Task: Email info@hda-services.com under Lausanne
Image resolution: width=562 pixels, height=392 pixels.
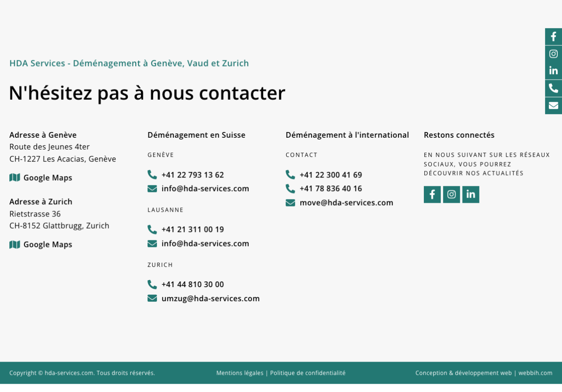Action: coord(205,244)
